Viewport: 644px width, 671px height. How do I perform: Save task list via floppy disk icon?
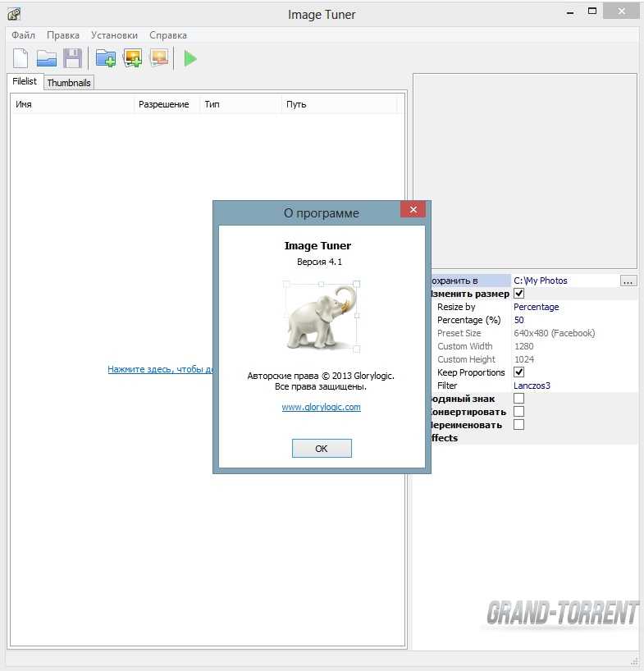[x=73, y=58]
